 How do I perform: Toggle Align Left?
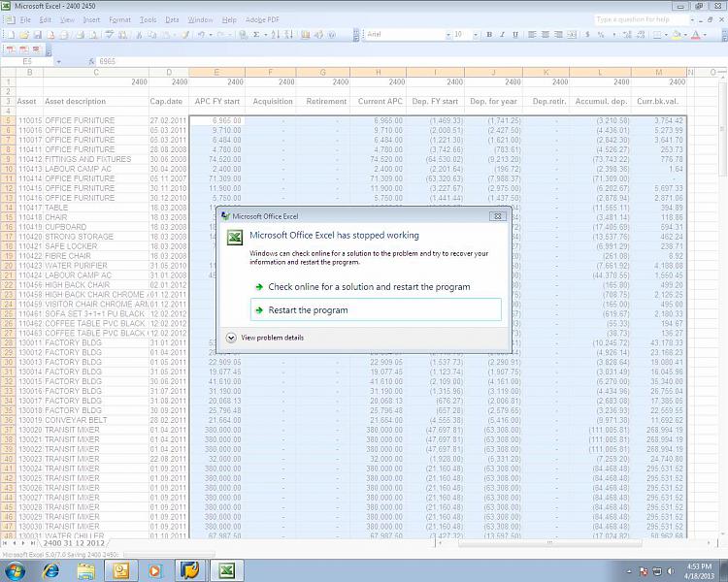coord(532,35)
